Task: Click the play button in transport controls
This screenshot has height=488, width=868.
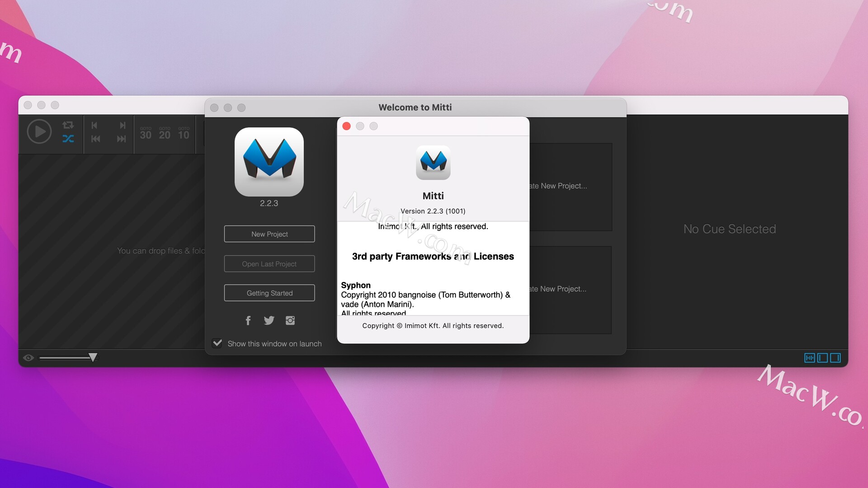Action: [39, 131]
